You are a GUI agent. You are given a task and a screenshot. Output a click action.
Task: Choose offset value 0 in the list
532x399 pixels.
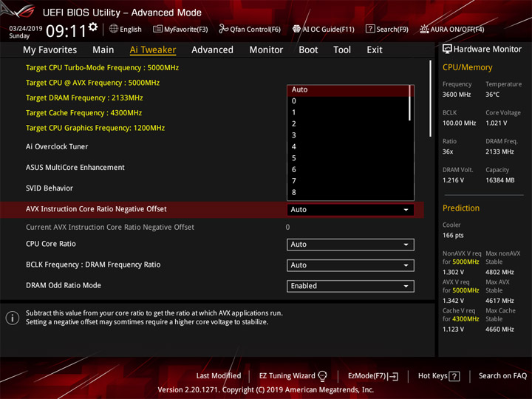[x=348, y=101]
